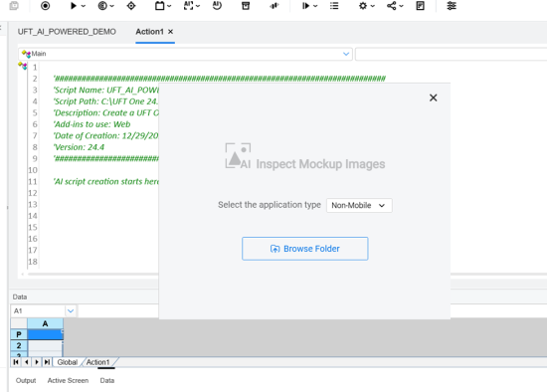Viewport: 547px width, 392px height.
Task: Click the AI Inspect bracket icon
Action: tap(188, 6)
